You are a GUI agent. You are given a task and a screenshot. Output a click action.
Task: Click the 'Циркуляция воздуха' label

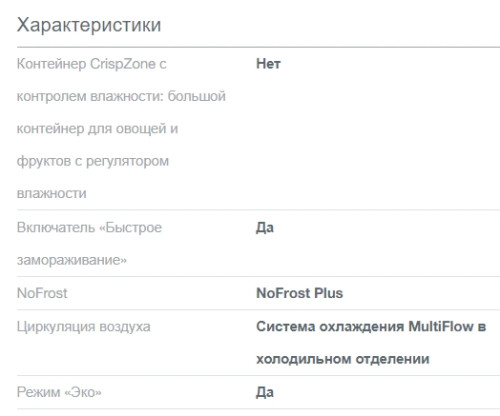[84, 327]
